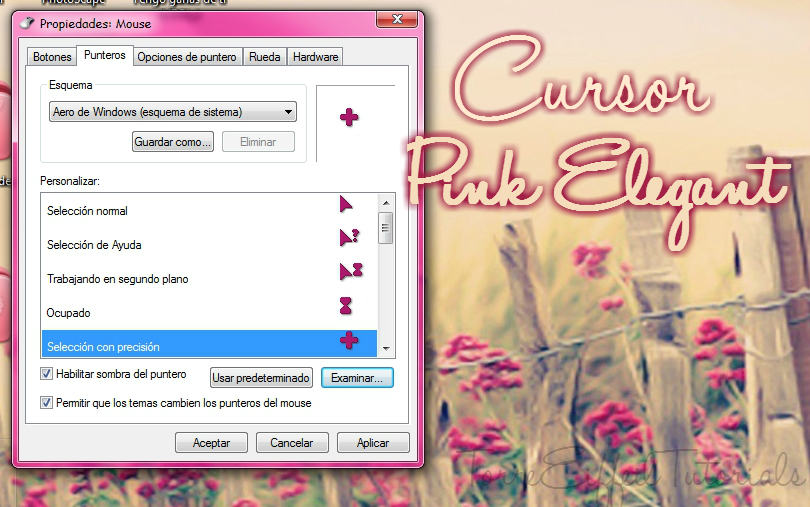810x507 pixels.
Task: Click the arrow-with-hourglass icon for Trabajando en segundo plano
Action: pyautogui.click(x=351, y=271)
